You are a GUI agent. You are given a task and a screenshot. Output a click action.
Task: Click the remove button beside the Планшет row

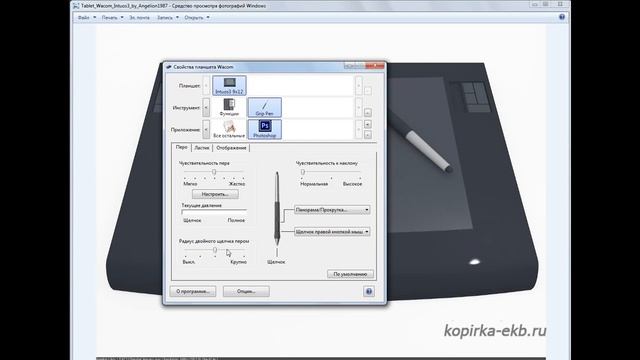tap(367, 91)
